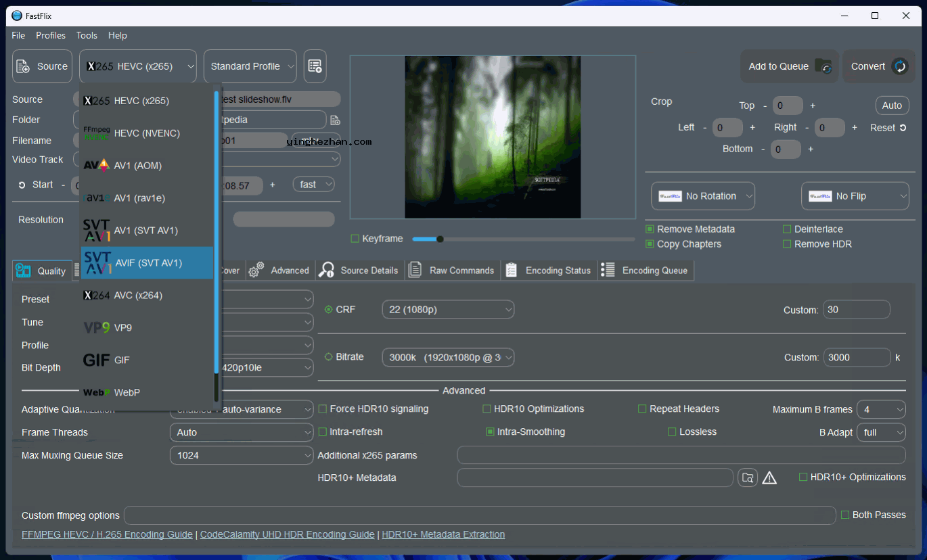Screen dimensions: 927x560
Task: Select HEVC (x265) from the encoder list
Action: 147,101
